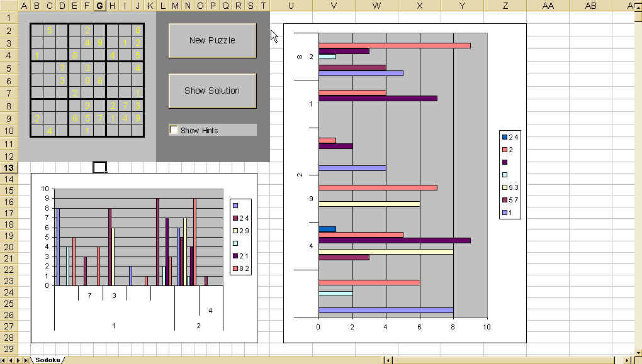
Task: Enable the Show Hints checkbox
Action: coord(174,130)
